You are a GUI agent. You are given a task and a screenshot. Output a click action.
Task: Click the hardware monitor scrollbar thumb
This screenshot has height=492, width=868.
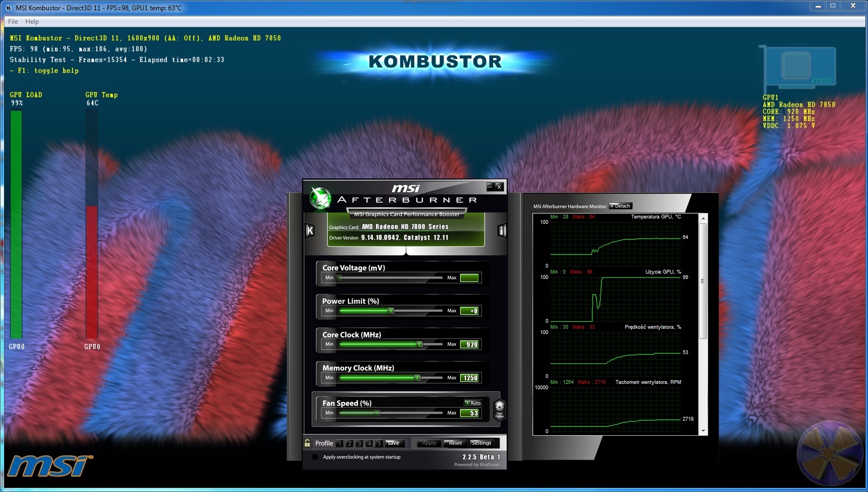coord(703,281)
